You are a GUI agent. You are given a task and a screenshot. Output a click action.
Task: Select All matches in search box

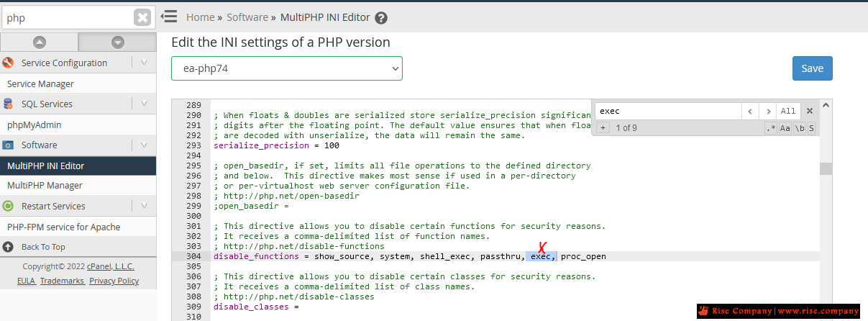coord(788,112)
